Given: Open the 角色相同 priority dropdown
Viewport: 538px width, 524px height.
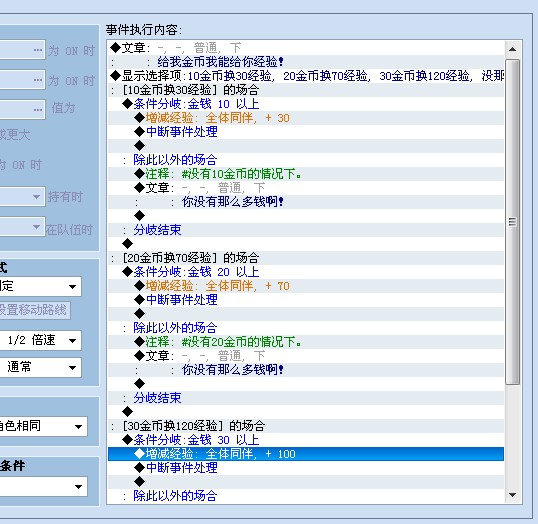Looking at the screenshot, I should (44, 427).
